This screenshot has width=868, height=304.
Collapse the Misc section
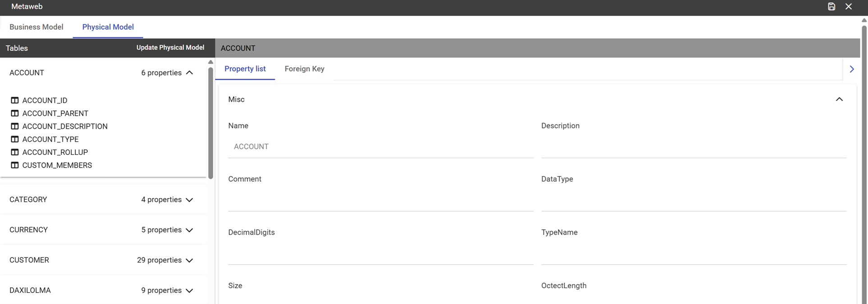[839, 99]
